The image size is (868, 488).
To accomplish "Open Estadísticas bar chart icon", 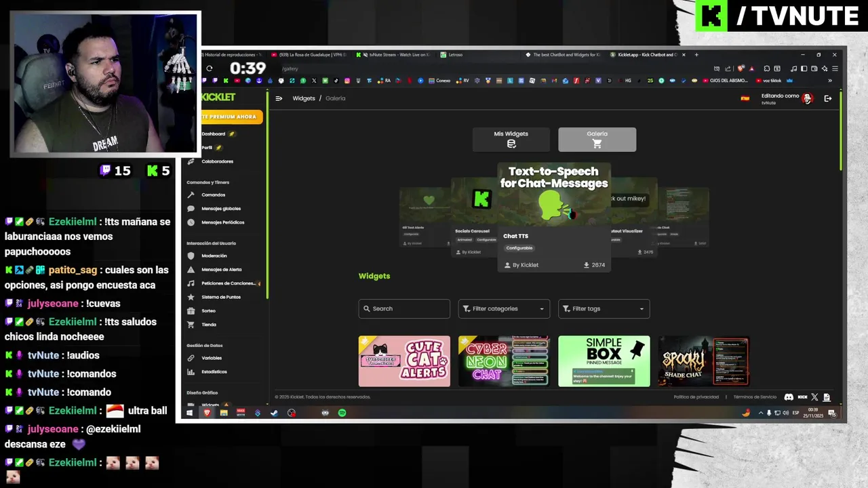I will [191, 371].
